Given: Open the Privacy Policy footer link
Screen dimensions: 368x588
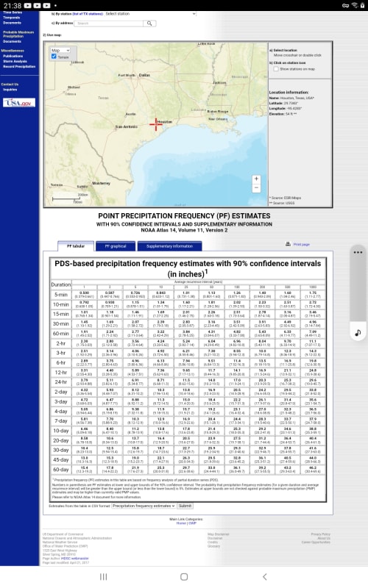Looking at the screenshot, I should 321,534.
